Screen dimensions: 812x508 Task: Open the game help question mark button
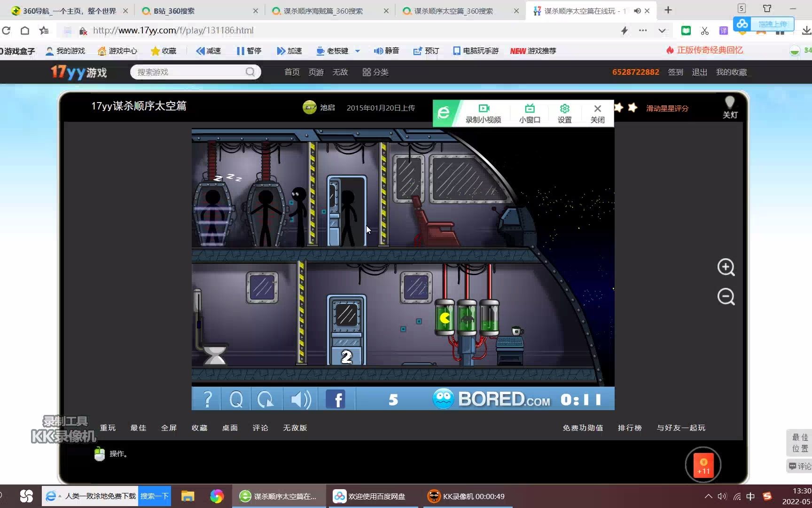pos(207,399)
